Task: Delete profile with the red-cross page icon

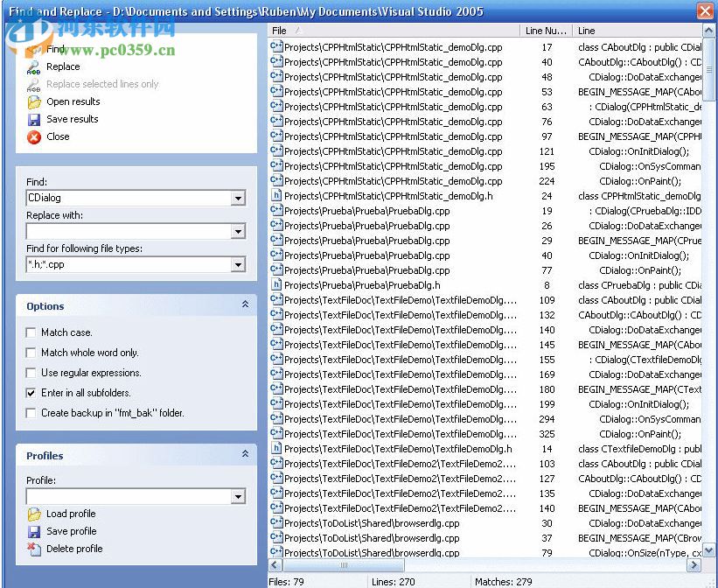Action: (x=33, y=549)
